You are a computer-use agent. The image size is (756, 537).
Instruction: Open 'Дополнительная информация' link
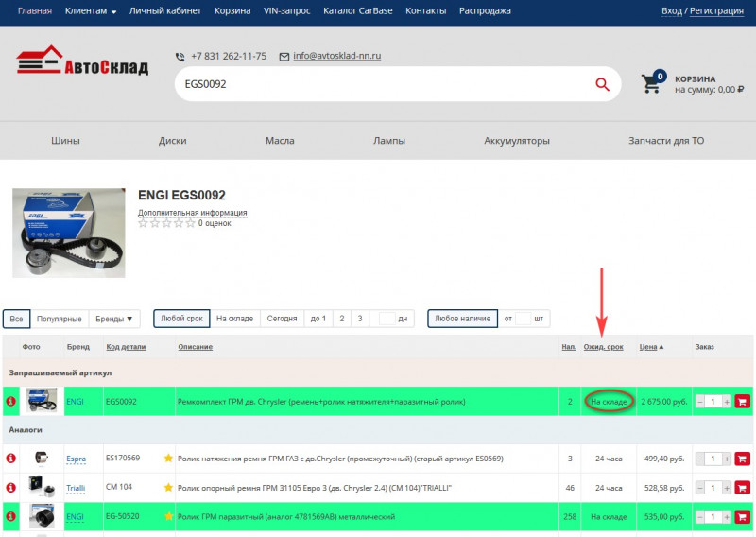(x=193, y=213)
